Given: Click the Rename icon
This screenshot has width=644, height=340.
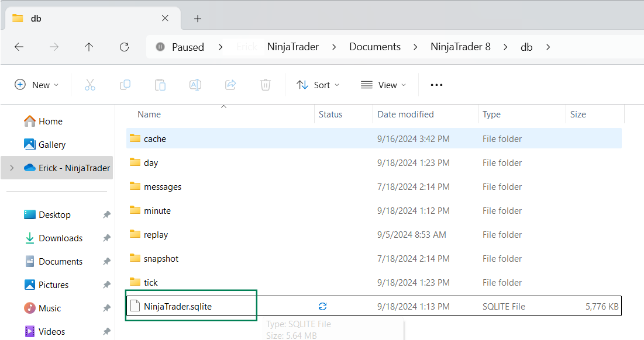Looking at the screenshot, I should pyautogui.click(x=195, y=85).
